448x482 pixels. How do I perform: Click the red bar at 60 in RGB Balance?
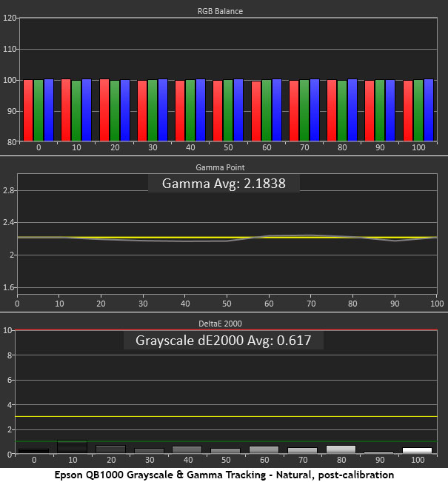[x=256, y=111]
